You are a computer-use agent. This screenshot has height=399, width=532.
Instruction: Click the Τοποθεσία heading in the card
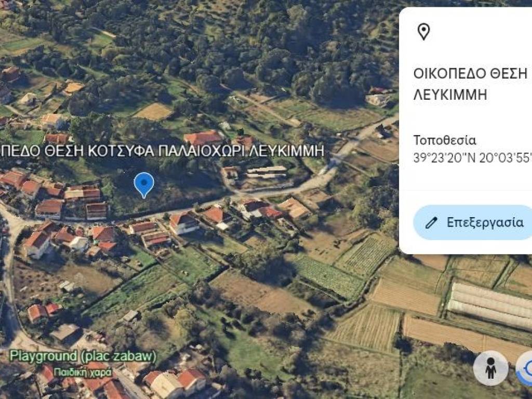coord(445,140)
